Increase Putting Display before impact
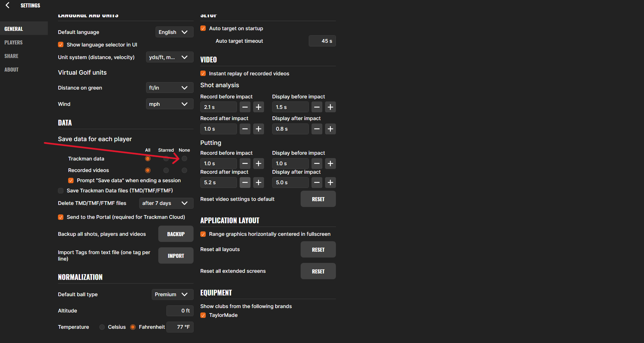644x343 pixels. (330, 164)
